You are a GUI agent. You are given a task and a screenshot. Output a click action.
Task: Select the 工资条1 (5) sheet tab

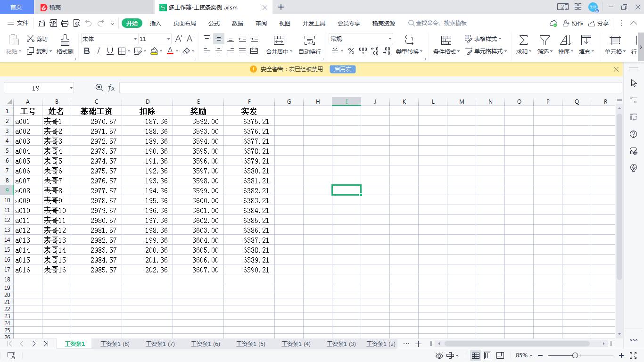[x=250, y=344]
